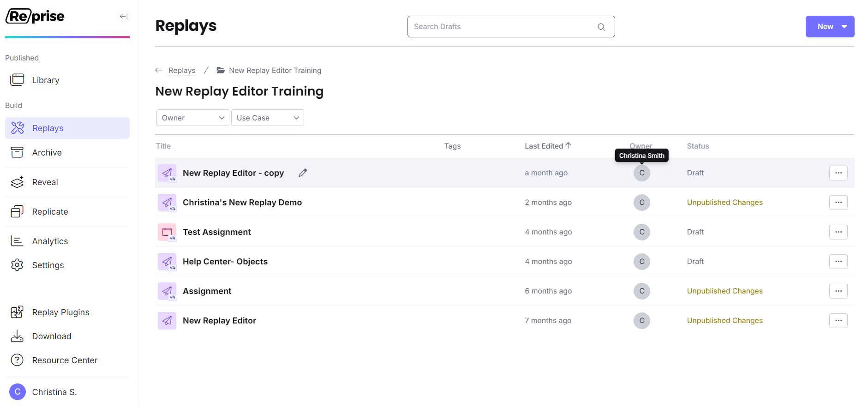Viewport: 868px width, 407px height.
Task: Open more options for Assignment
Action: [838, 291]
